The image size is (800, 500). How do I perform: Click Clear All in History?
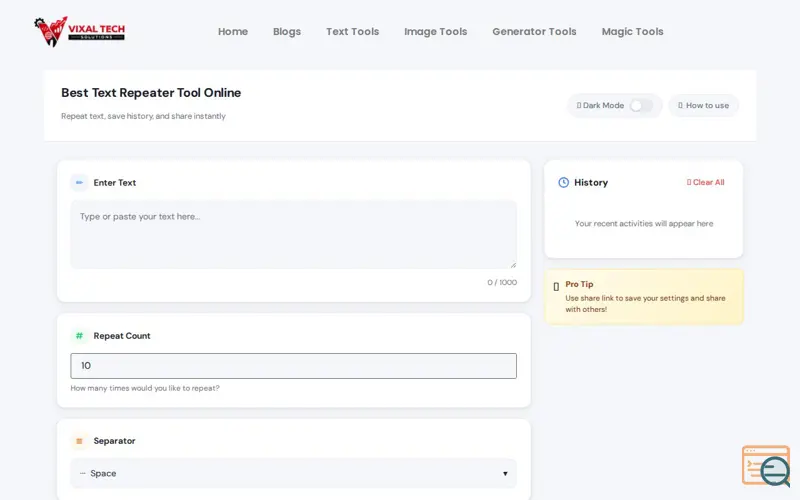click(x=706, y=182)
